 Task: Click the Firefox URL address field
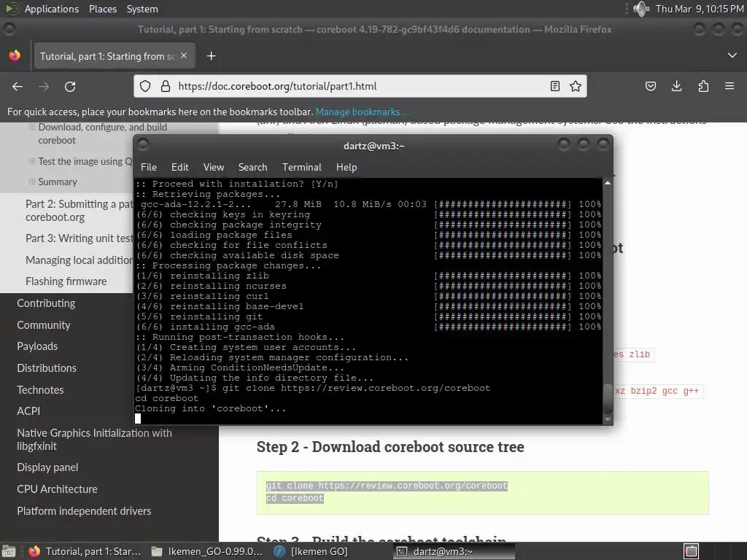pyautogui.click(x=362, y=86)
